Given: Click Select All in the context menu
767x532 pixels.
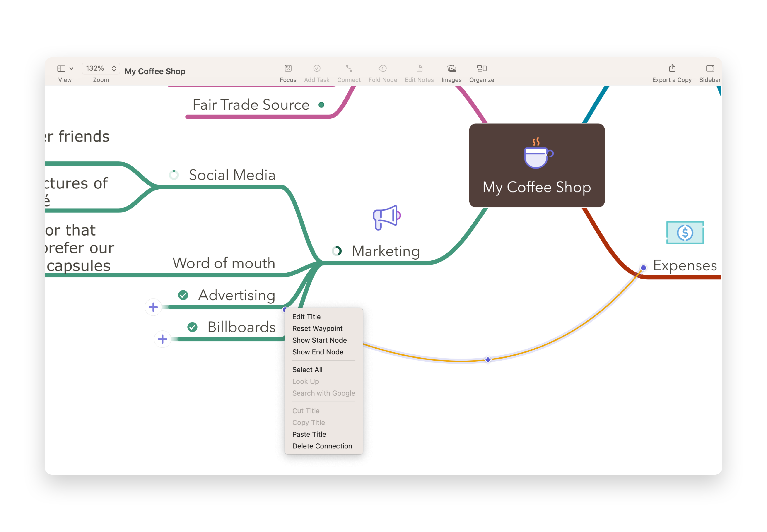Looking at the screenshot, I should tap(307, 369).
